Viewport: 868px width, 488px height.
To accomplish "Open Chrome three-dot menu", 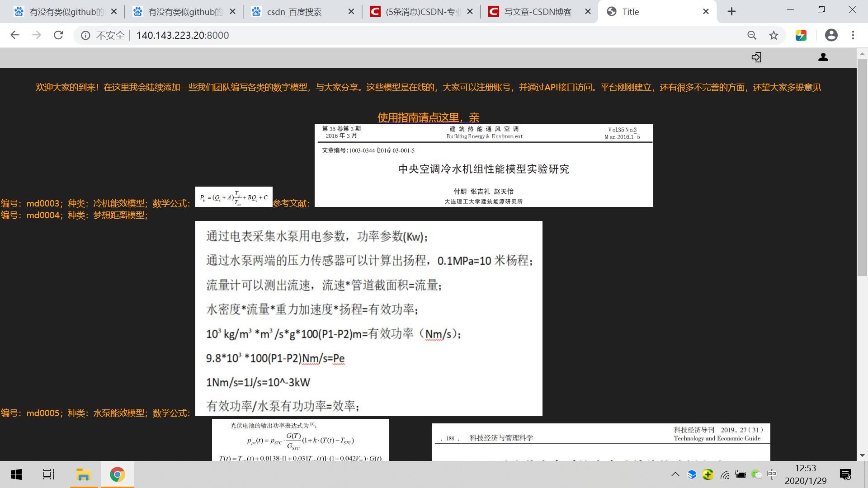I will tap(853, 35).
